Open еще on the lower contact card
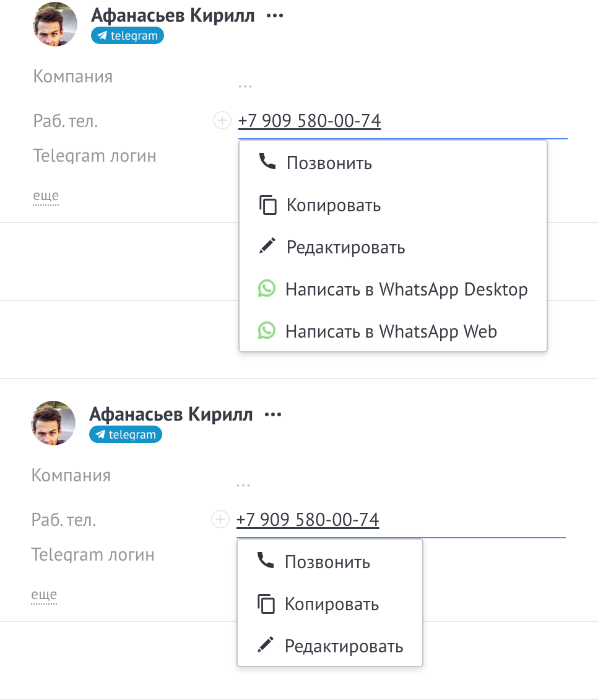This screenshot has width=598, height=700. 43,594
